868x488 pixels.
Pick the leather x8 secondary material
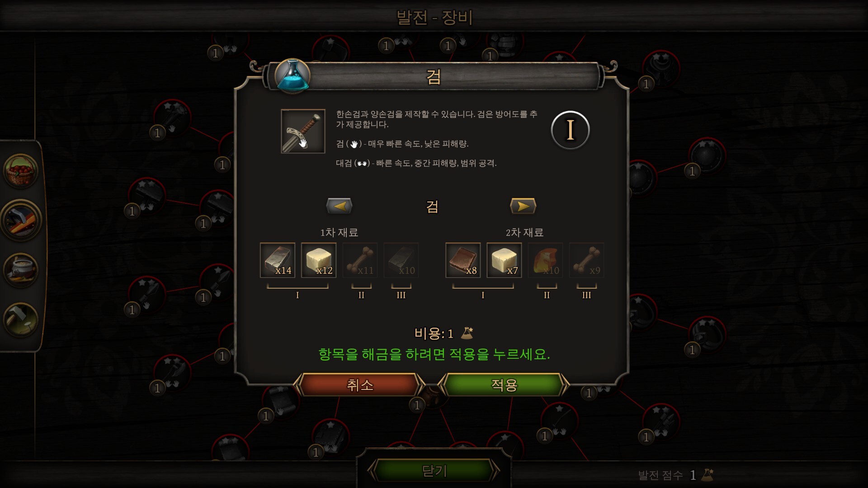463,260
